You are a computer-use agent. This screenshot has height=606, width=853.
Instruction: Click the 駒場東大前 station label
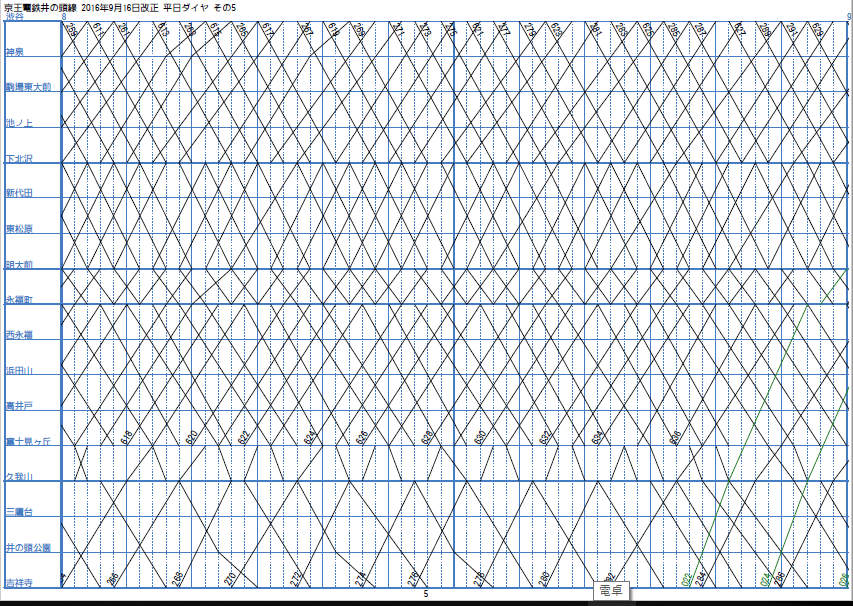click(28, 87)
